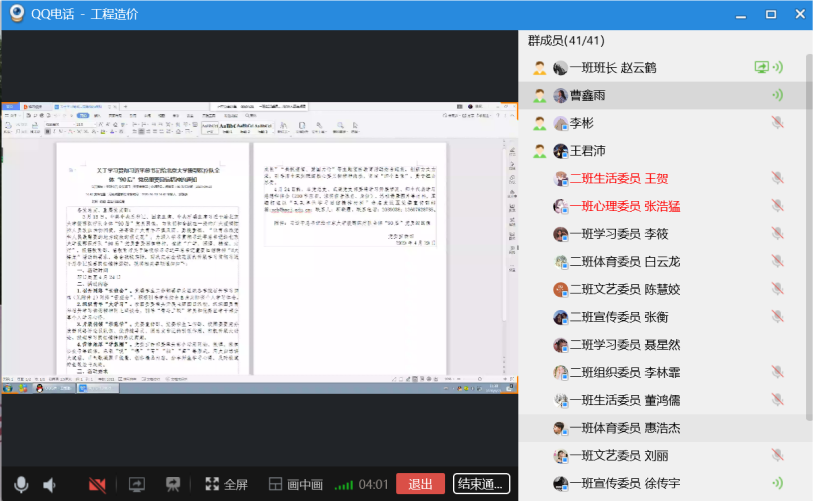Click the screen-sharing icon beside 赵云鹤

click(x=762, y=68)
